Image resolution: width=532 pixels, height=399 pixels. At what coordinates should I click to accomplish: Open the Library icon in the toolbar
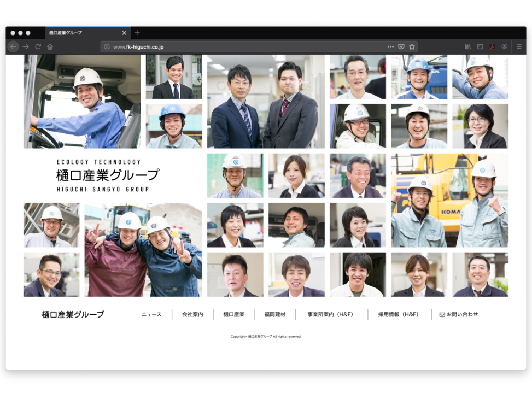[468, 47]
